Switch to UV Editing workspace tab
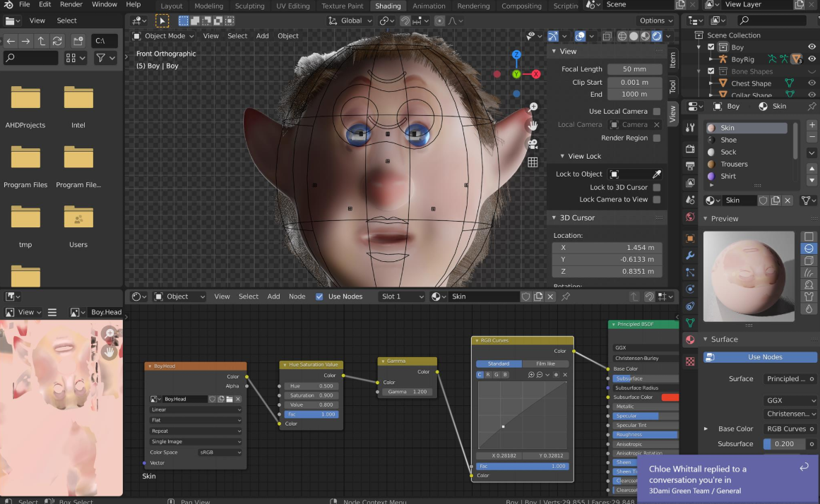820x504 pixels. (293, 6)
